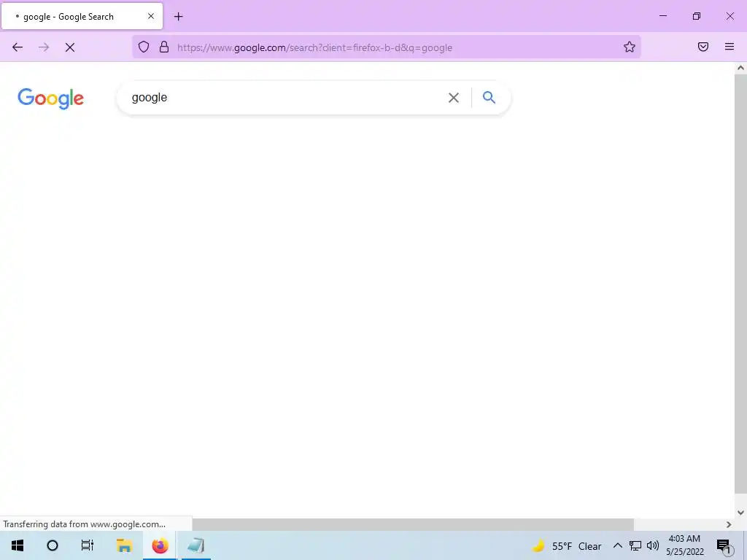Open Cortana search circle
Viewport: 747px width, 560px height.
coord(53,545)
